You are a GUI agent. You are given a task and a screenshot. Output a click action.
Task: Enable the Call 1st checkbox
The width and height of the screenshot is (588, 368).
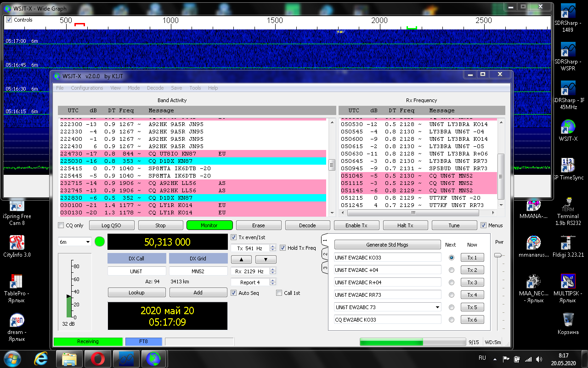coord(279,293)
